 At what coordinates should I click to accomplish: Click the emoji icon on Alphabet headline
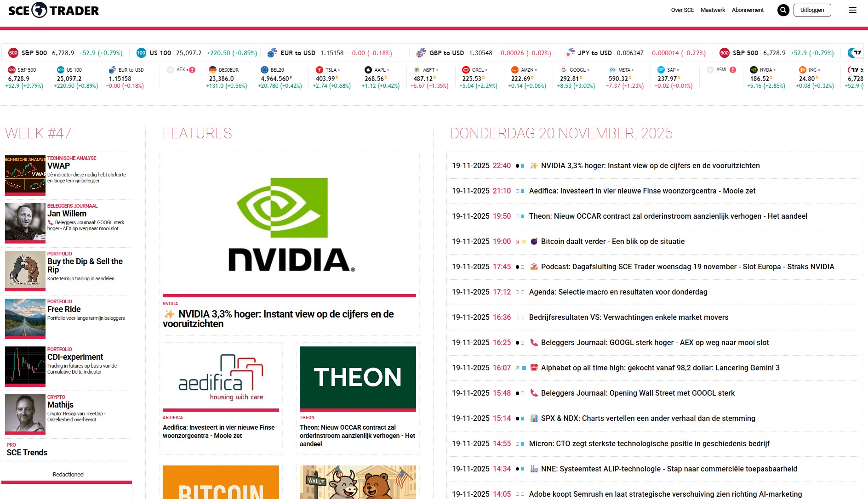[x=534, y=368]
